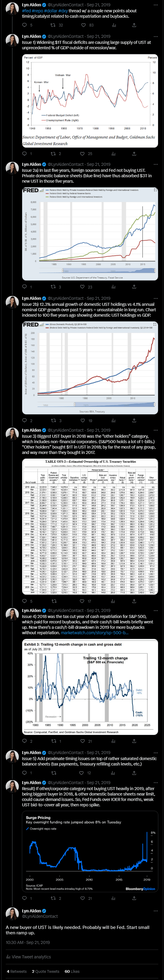Viewport: 164px width, 980px height.
Task: Open the Goldman Sachs cash and debt chart
Action: 90,687
